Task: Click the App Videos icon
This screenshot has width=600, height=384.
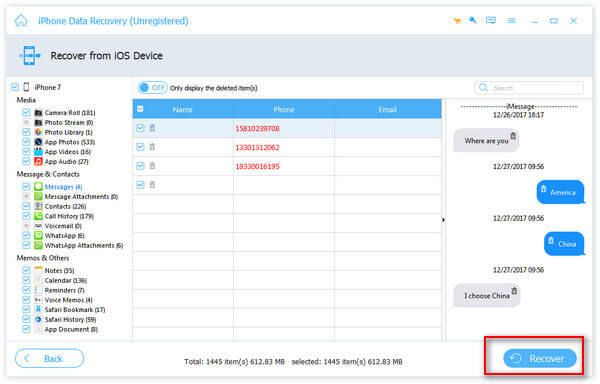Action: click(x=38, y=152)
